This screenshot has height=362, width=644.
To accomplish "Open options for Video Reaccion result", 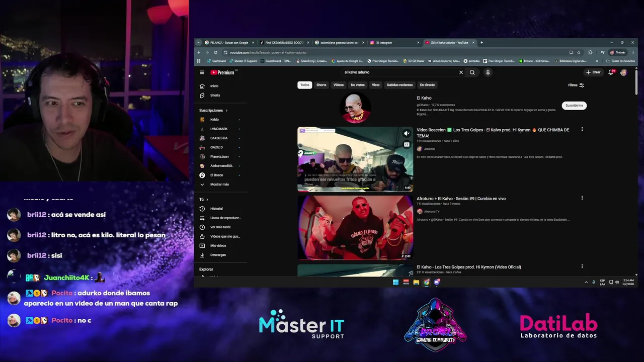I will point(582,130).
